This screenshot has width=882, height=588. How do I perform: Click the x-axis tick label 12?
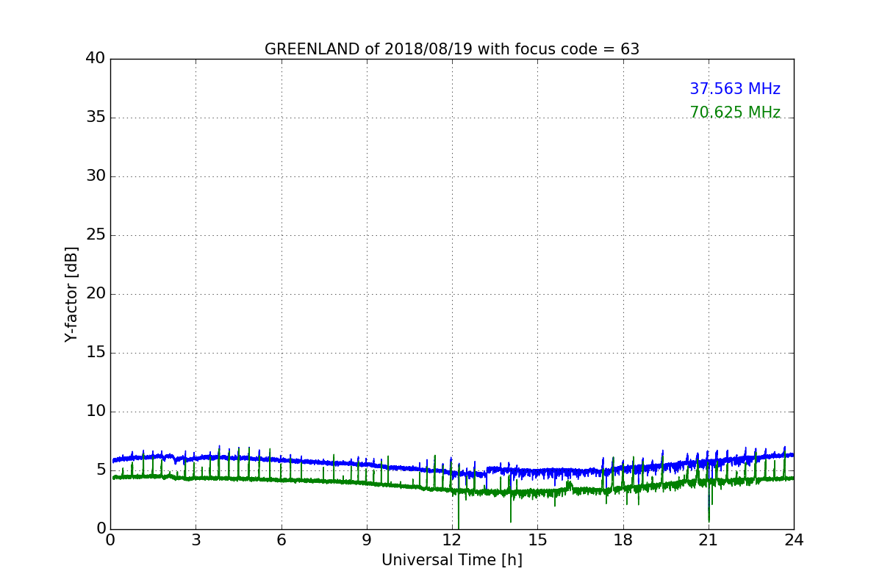click(x=452, y=540)
